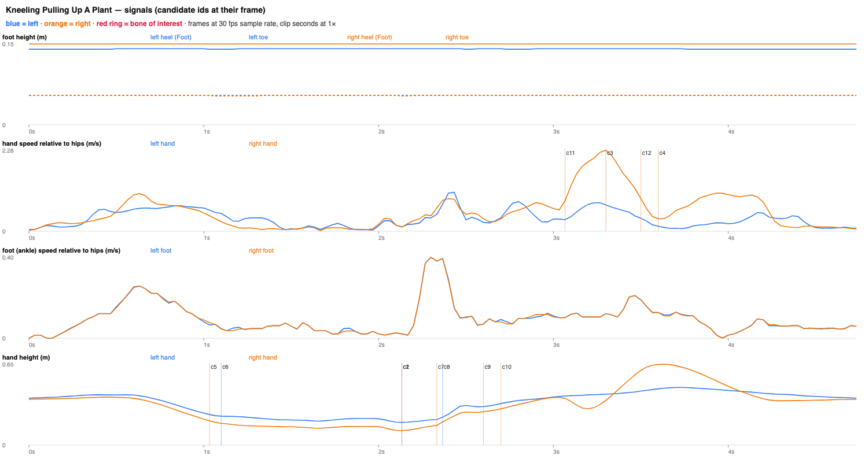Click 'left hand' legend in hand height chart

pyautogui.click(x=163, y=358)
